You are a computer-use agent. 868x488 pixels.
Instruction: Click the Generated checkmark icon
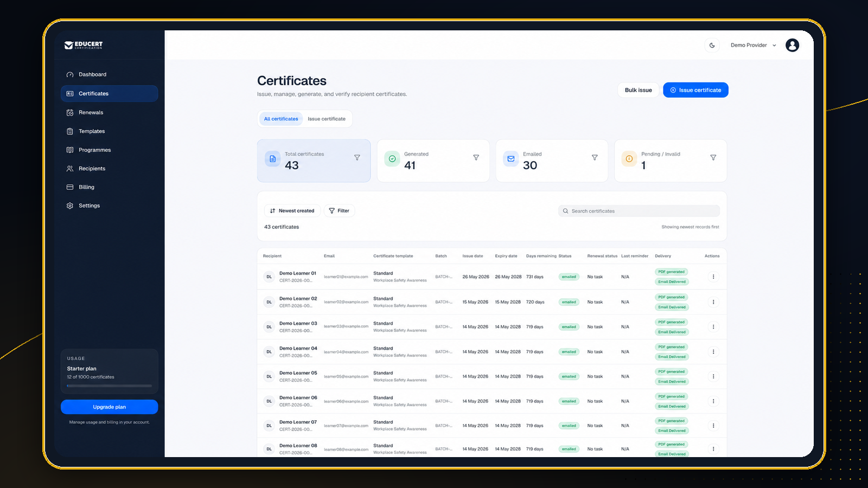[x=392, y=159]
